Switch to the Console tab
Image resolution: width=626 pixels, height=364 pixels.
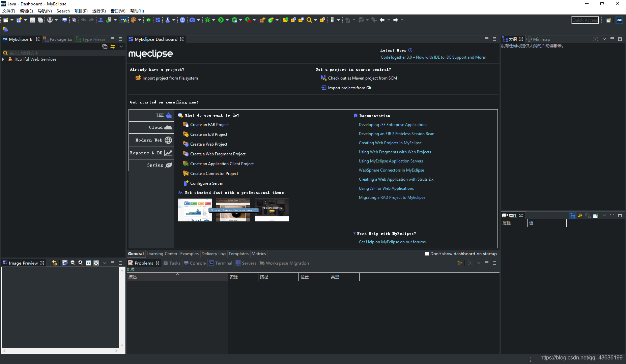coord(195,263)
